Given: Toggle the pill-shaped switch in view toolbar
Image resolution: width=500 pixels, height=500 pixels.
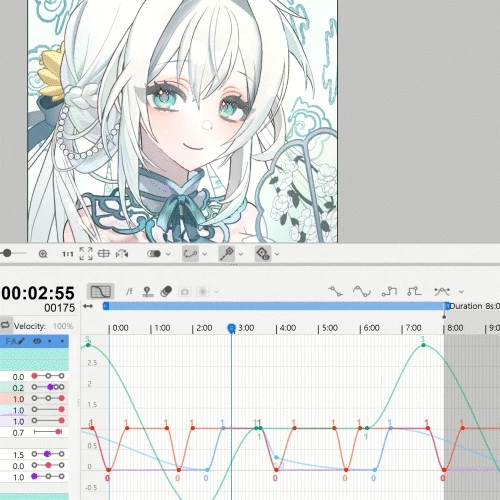Looking at the screenshot, I should click(x=154, y=254).
